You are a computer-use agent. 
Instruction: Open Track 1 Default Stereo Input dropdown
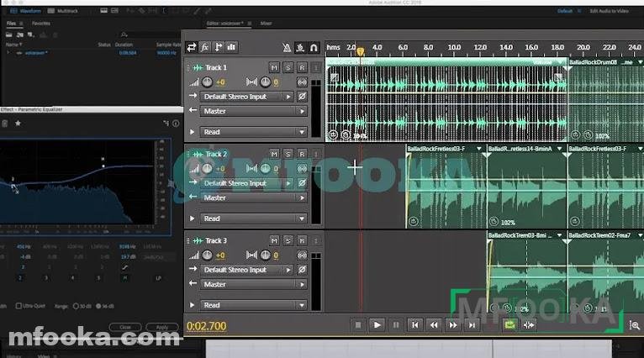(x=246, y=97)
